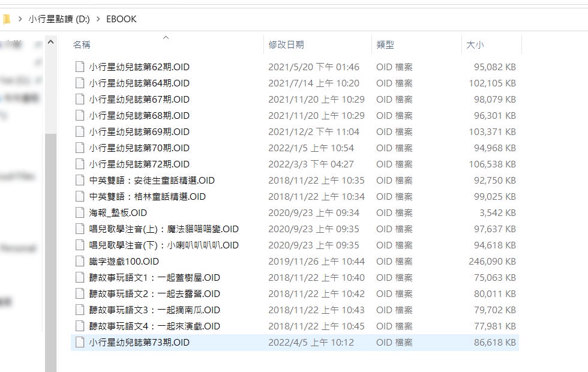Screen dimensions: 588x372
Task: Select file 識字遊戲100.OID
Action: [x=124, y=261]
